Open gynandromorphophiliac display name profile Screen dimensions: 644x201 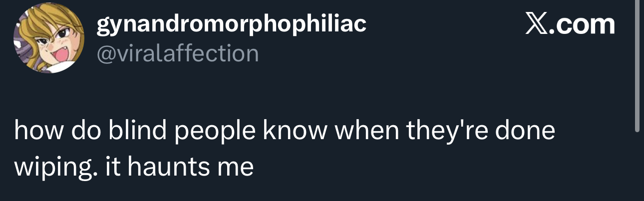click(x=231, y=24)
